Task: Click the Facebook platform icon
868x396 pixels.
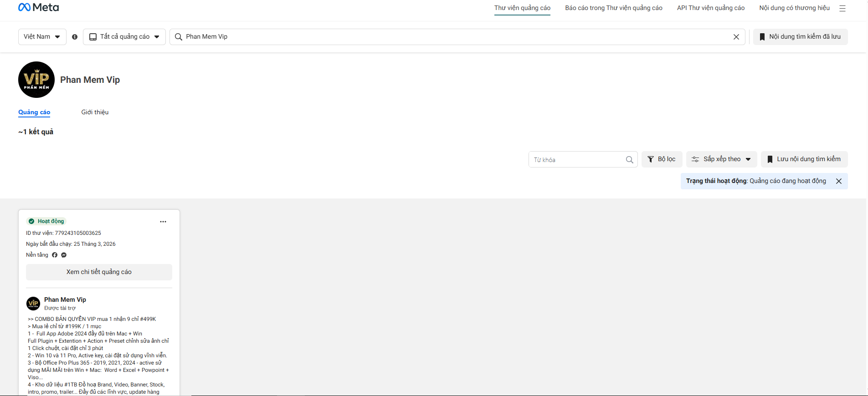Action: 55,255
